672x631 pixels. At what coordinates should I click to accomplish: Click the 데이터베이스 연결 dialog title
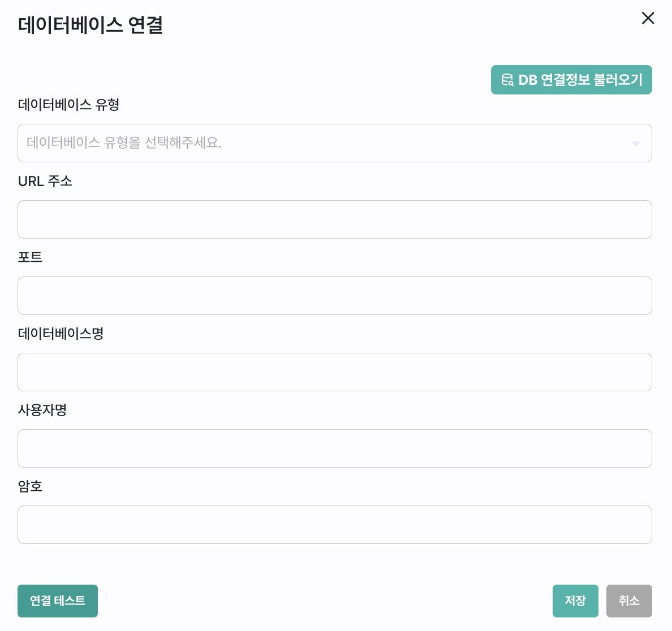pos(91,24)
